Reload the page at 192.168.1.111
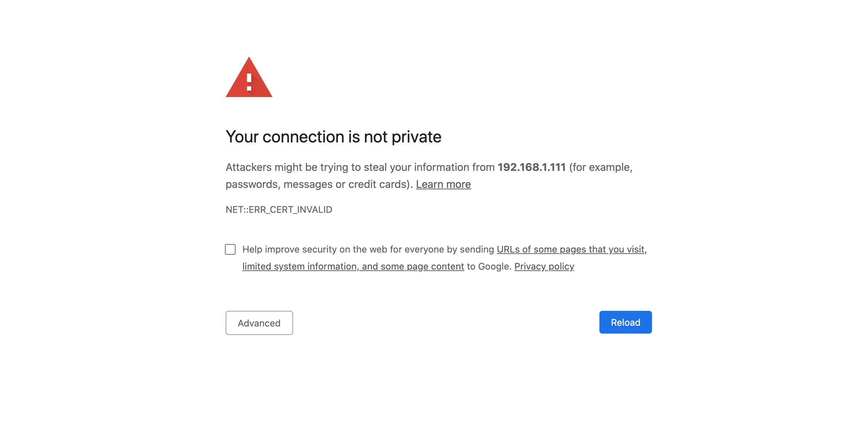Image resolution: width=868 pixels, height=438 pixels. click(x=625, y=322)
